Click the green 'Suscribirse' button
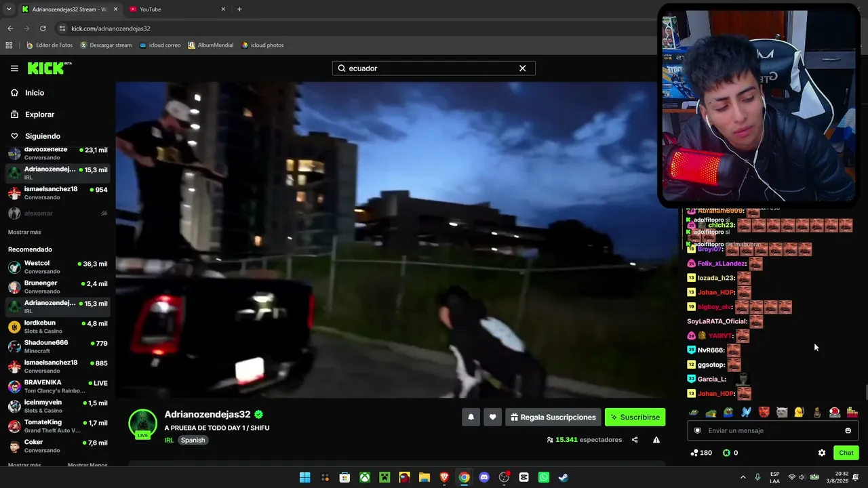The height and width of the screenshot is (488, 868). 635,418
